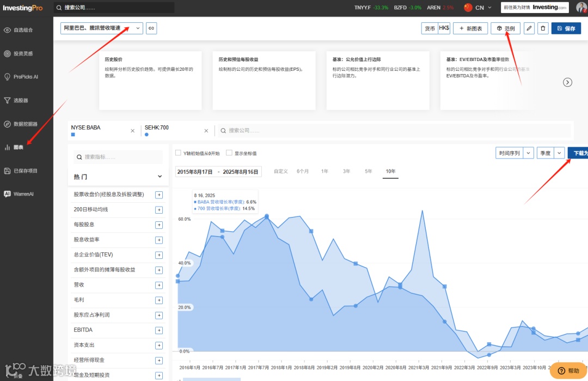The image size is (588, 381).
Task: Select the 6个月 time range tab
Action: (x=303, y=171)
